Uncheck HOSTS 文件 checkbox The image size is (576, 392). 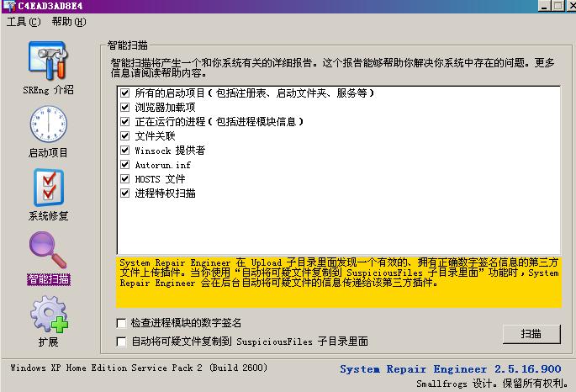tap(125, 179)
